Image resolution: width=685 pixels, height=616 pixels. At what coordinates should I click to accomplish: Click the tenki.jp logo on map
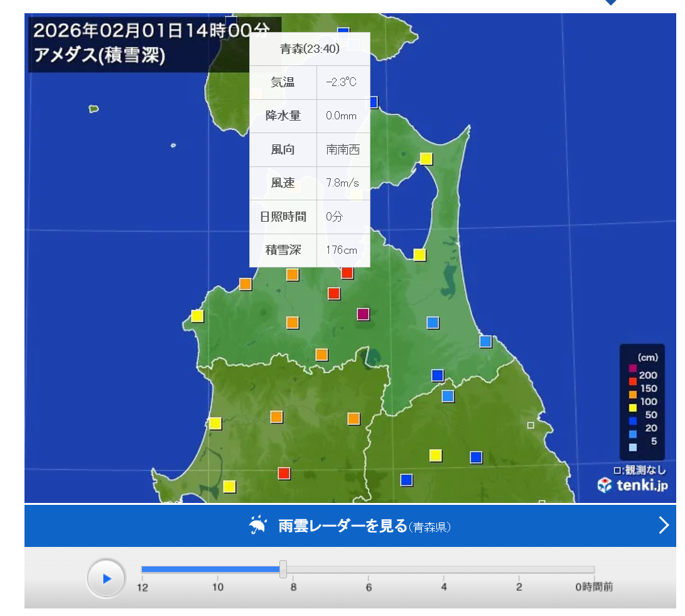pyautogui.click(x=632, y=485)
